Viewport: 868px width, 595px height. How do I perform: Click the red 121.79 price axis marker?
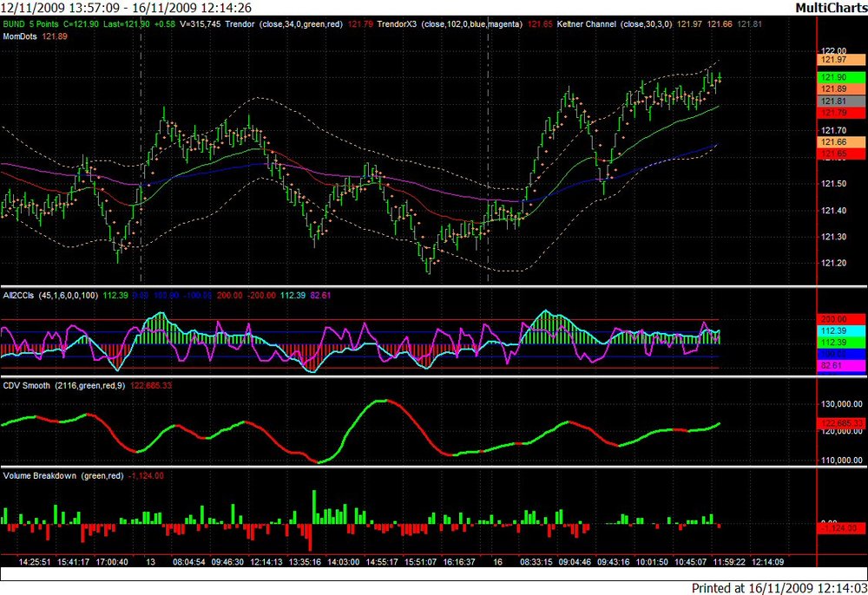(841, 113)
